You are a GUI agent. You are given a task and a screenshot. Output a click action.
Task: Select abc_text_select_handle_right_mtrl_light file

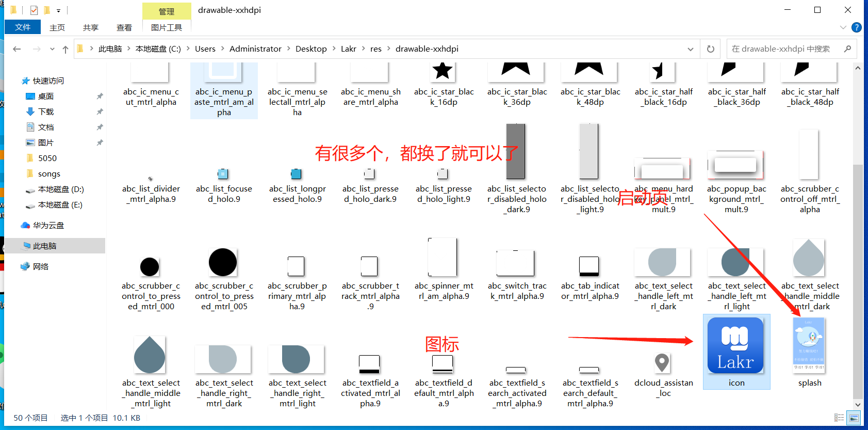pos(297,376)
